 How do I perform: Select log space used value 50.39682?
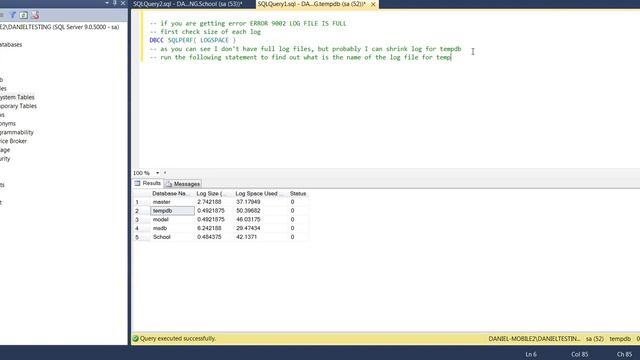coord(260,211)
